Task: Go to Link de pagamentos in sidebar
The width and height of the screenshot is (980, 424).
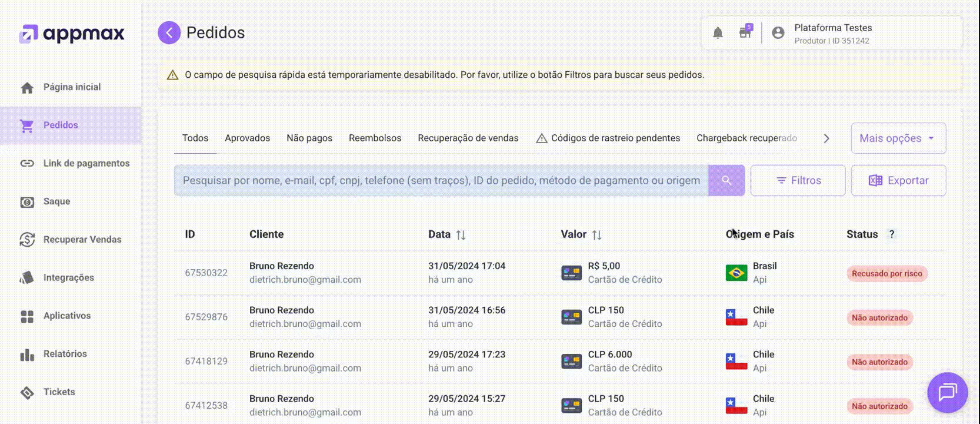Action: (86, 164)
